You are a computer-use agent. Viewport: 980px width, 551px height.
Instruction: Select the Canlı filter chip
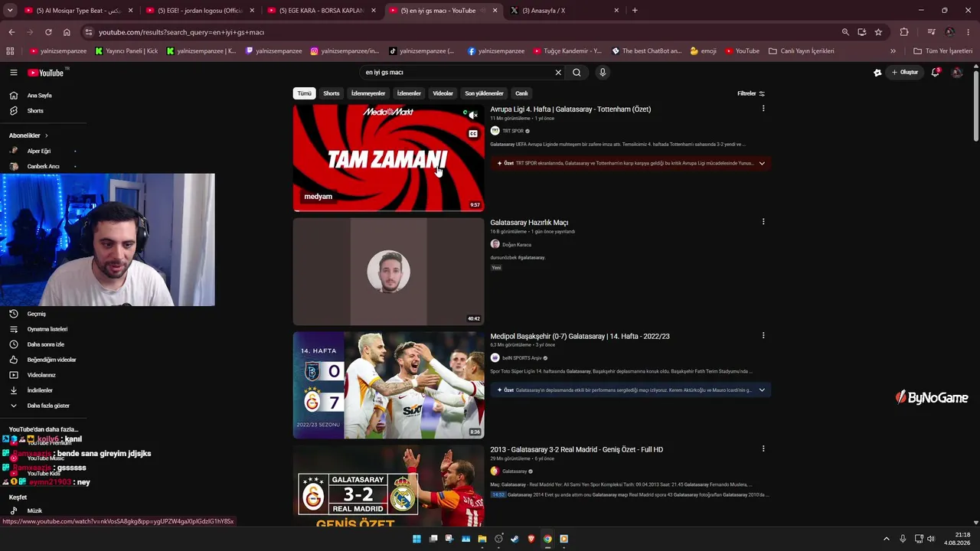point(521,93)
